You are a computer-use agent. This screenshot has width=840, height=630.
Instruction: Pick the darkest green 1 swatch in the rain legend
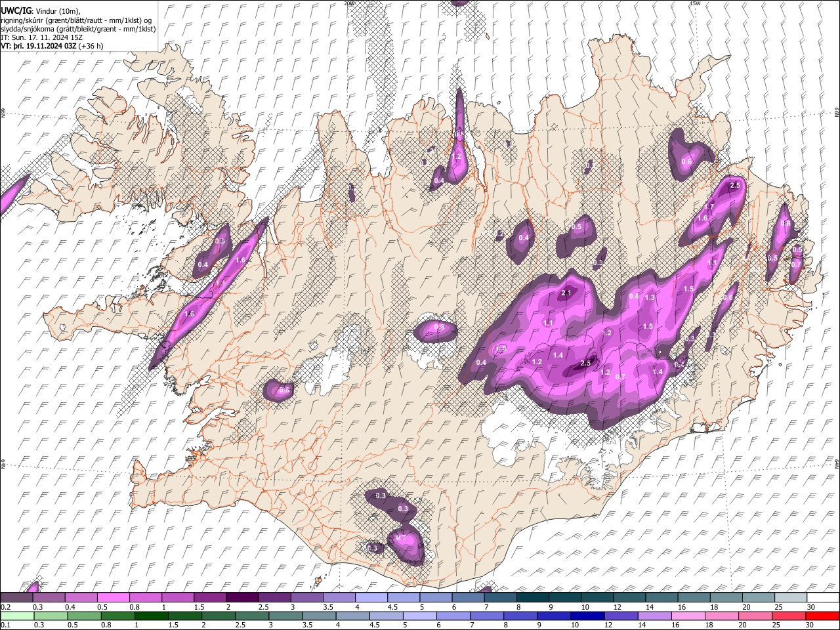tap(151, 616)
